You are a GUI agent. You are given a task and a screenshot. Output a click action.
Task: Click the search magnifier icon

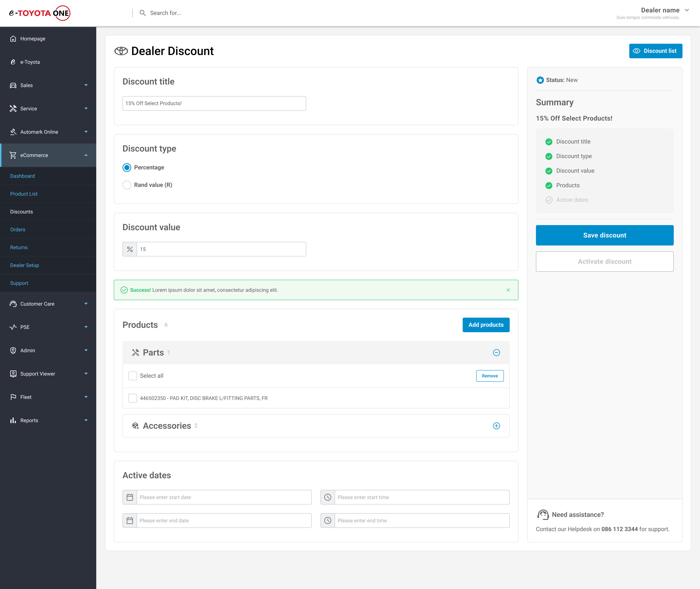pyautogui.click(x=143, y=13)
